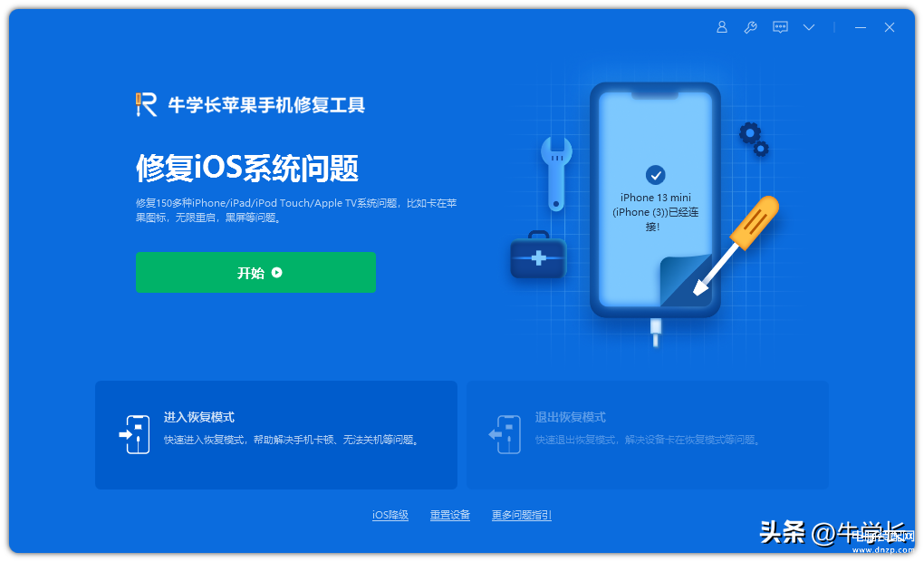The image size is (924, 562).
Task: Click the blue wrench illustration
Action: 556,173
